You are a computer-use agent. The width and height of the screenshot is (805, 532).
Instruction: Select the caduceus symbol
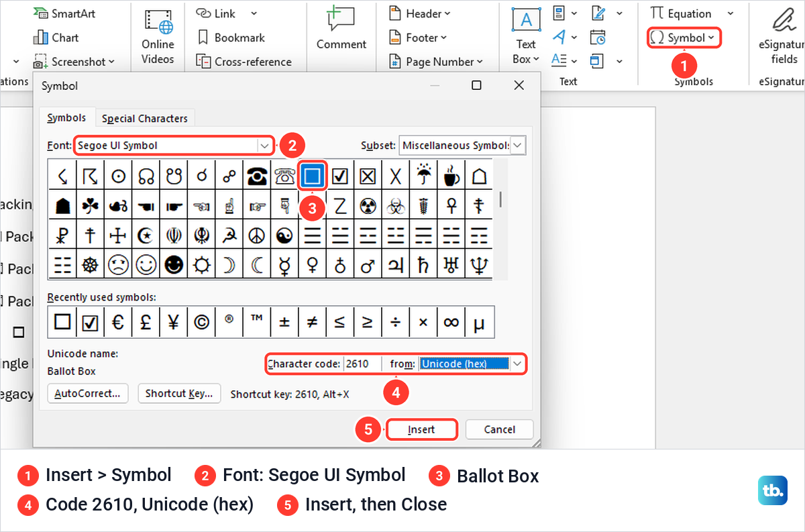point(423,205)
